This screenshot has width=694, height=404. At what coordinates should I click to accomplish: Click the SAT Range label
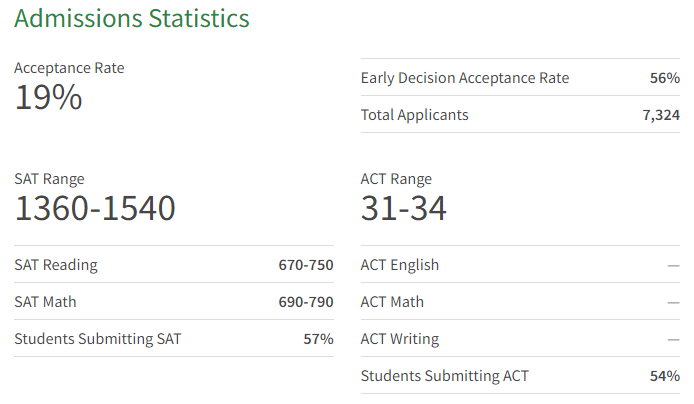pos(49,179)
